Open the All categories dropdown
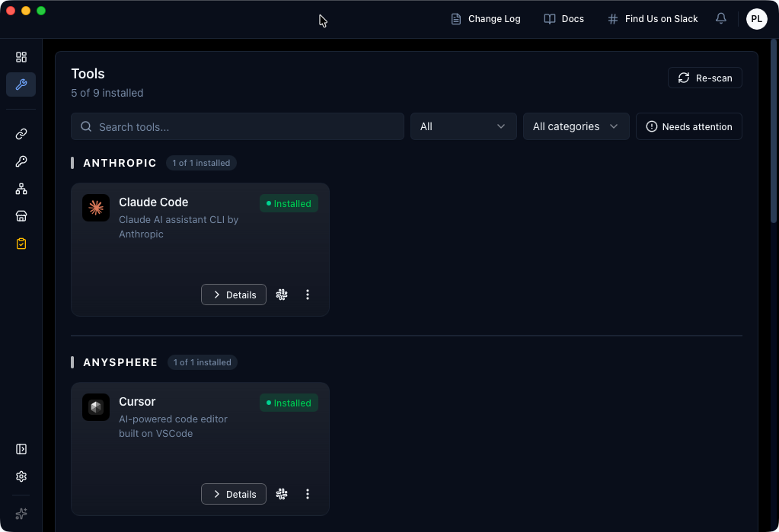The width and height of the screenshot is (779, 532). pos(576,126)
